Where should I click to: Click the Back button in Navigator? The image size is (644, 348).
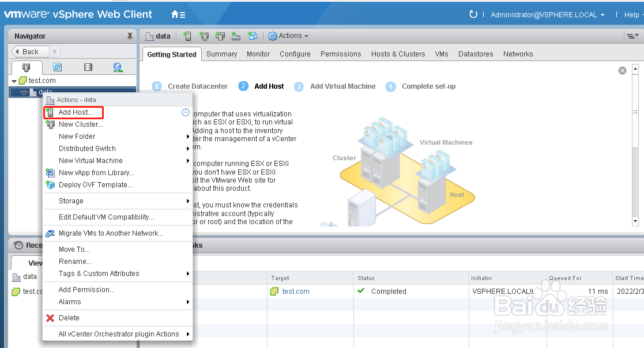pos(29,51)
